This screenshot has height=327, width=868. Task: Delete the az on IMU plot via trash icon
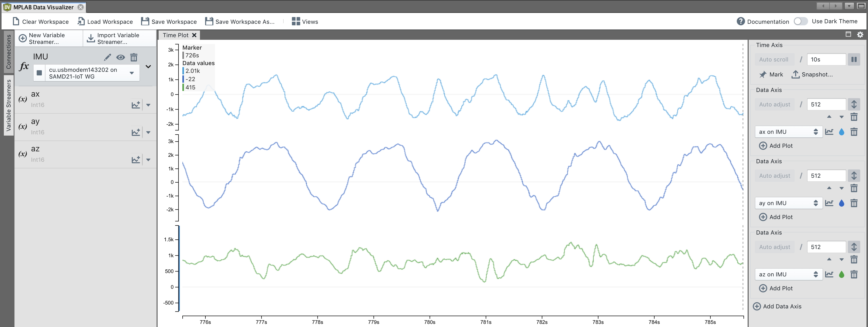point(854,275)
